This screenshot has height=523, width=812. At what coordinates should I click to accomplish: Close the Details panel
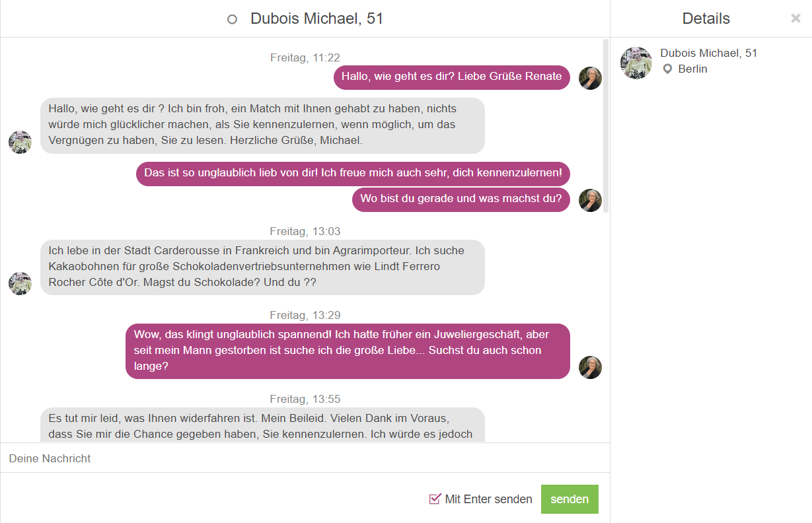pos(795,18)
